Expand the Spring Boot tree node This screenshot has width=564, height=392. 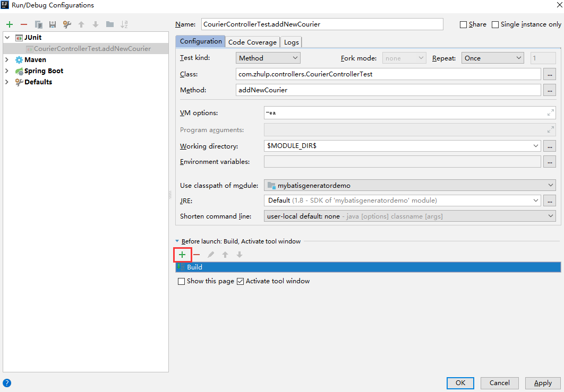[x=7, y=71]
